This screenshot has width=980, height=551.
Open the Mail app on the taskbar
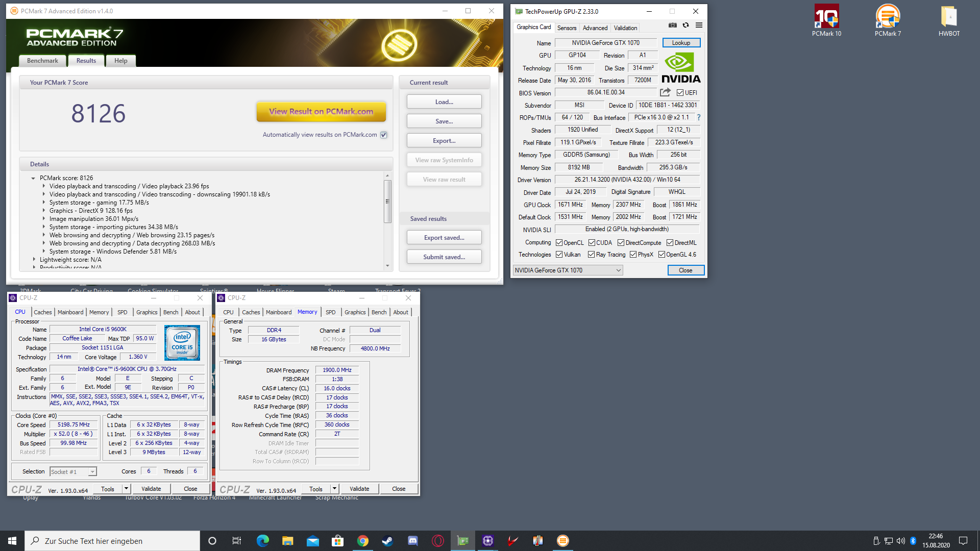pos(312,541)
